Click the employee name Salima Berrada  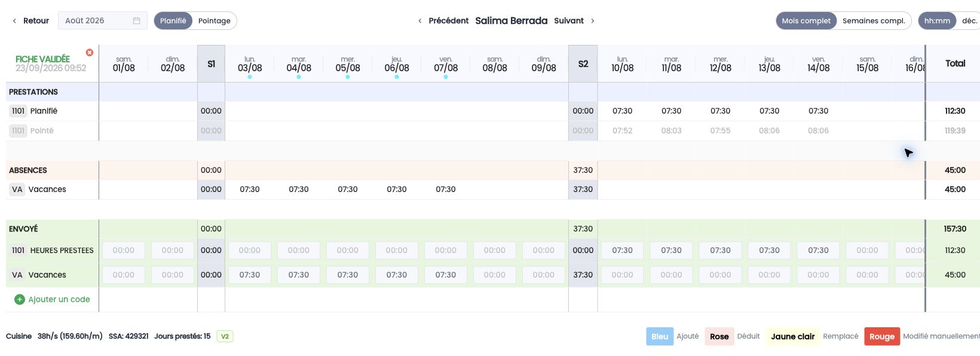tap(511, 20)
